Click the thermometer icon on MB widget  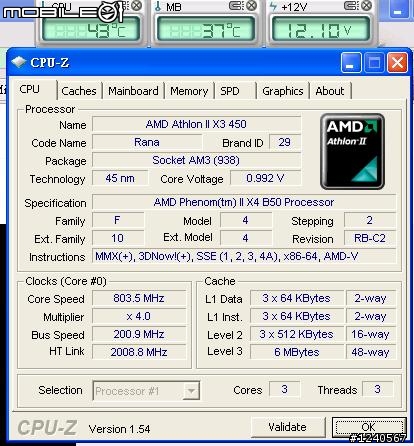158,6
